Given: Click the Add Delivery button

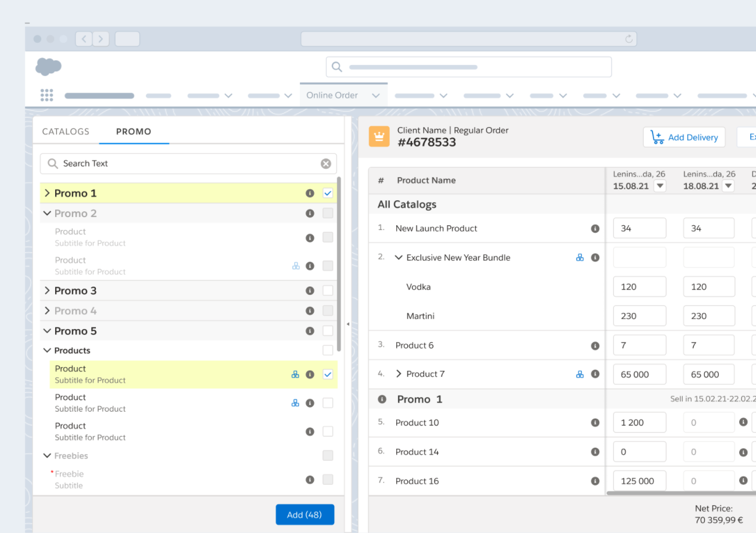Looking at the screenshot, I should tap(684, 138).
